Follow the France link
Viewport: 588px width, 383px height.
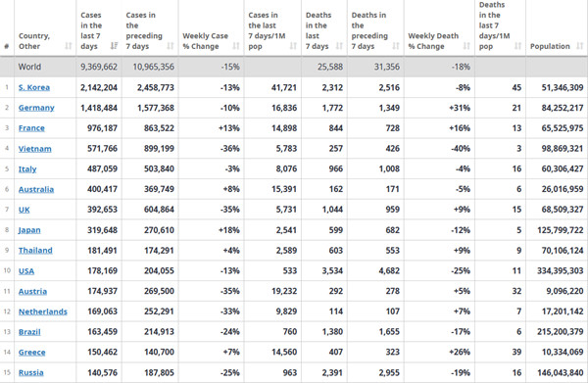31,128
